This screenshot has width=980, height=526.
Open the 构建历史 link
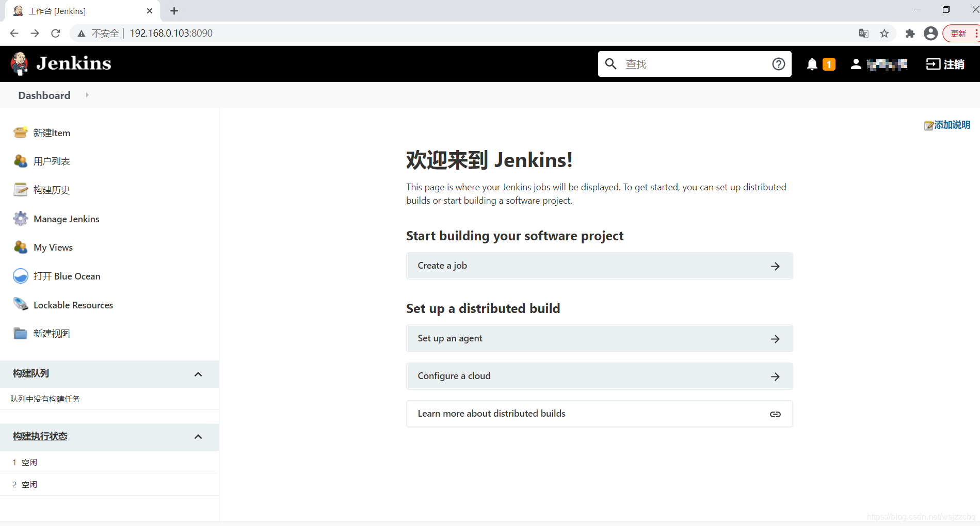point(52,190)
